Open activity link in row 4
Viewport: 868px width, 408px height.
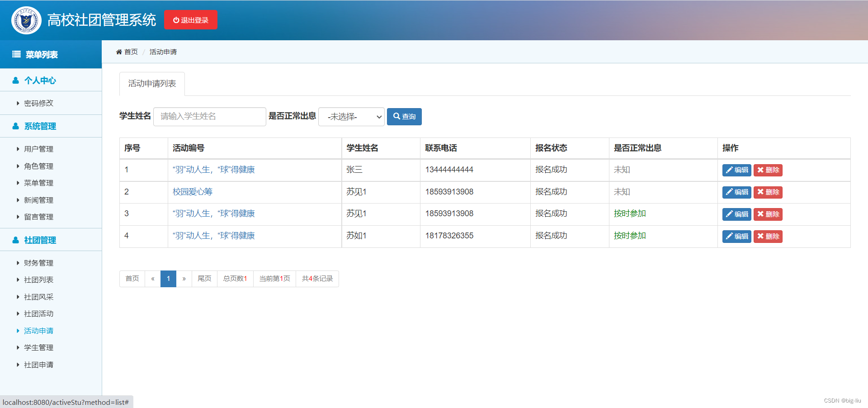214,236
